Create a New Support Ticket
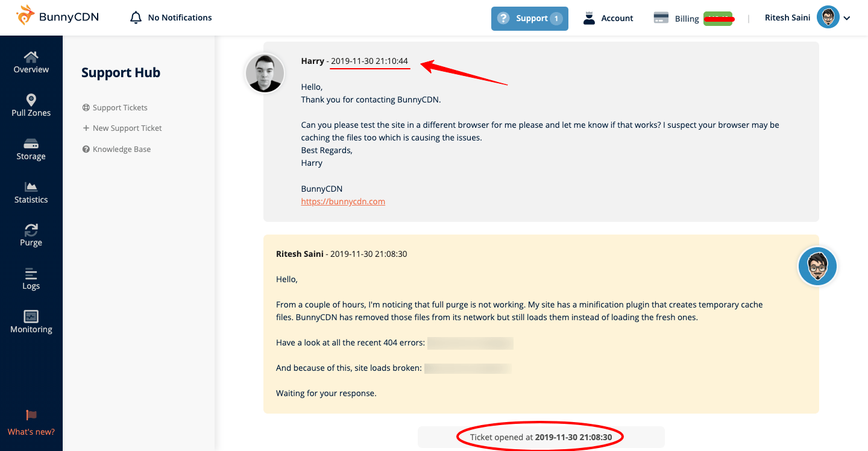 click(x=127, y=128)
